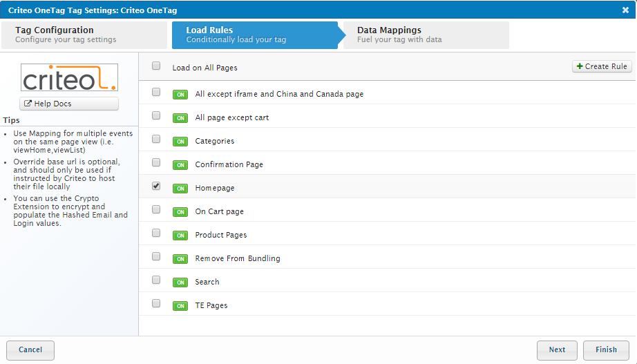Viewport: 637px width, 364px height.
Task: Click the 'Confirmation Page' rule name
Action: click(229, 164)
